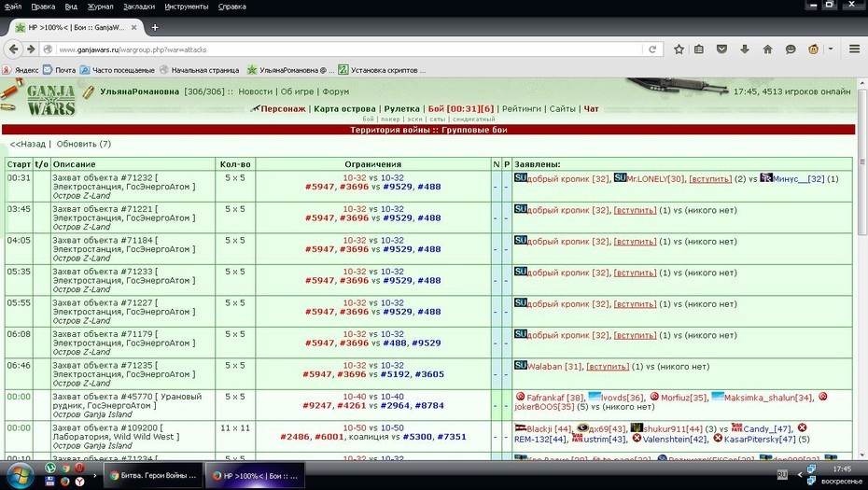
Task: Open the Об игре link
Action: 297,91
